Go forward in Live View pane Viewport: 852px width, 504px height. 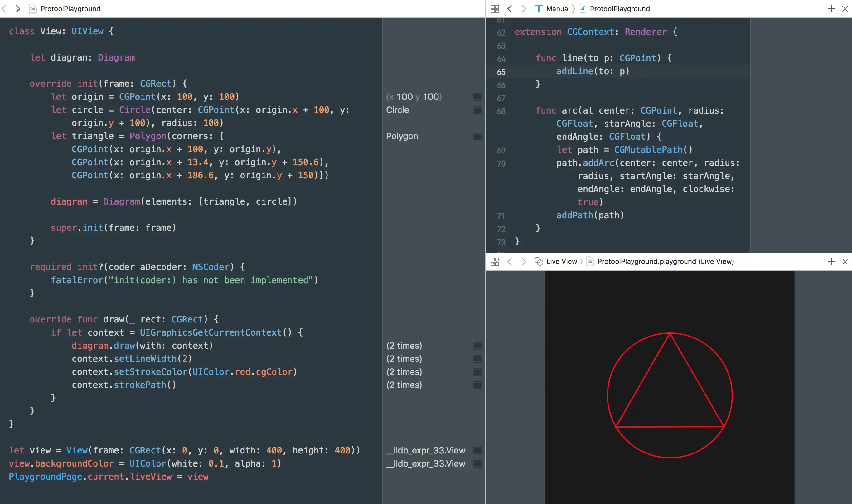524,261
